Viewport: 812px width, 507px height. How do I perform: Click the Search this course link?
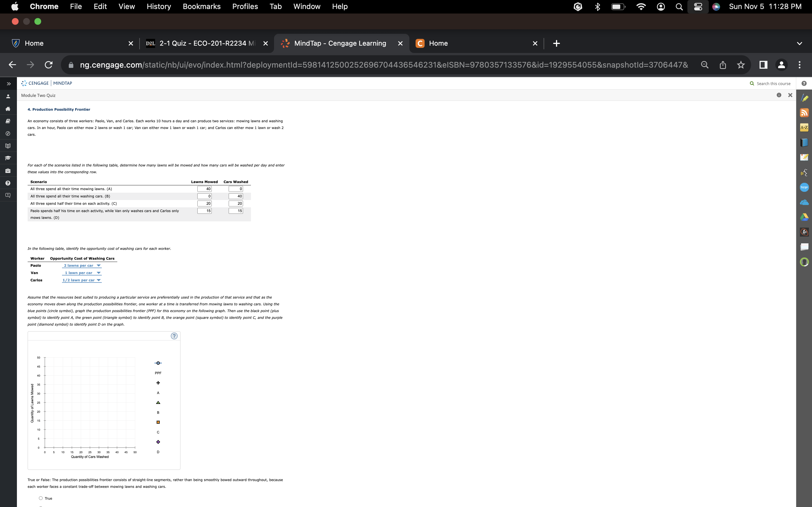point(773,83)
